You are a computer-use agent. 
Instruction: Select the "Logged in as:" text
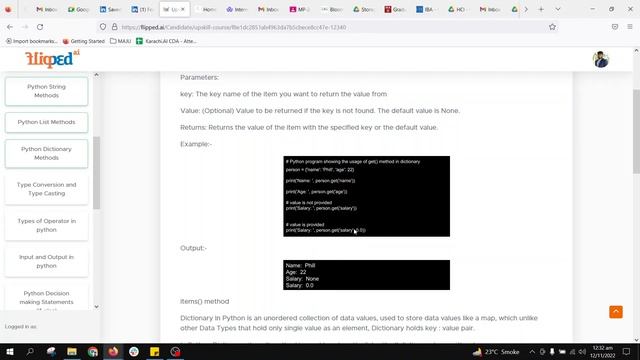click(21, 327)
